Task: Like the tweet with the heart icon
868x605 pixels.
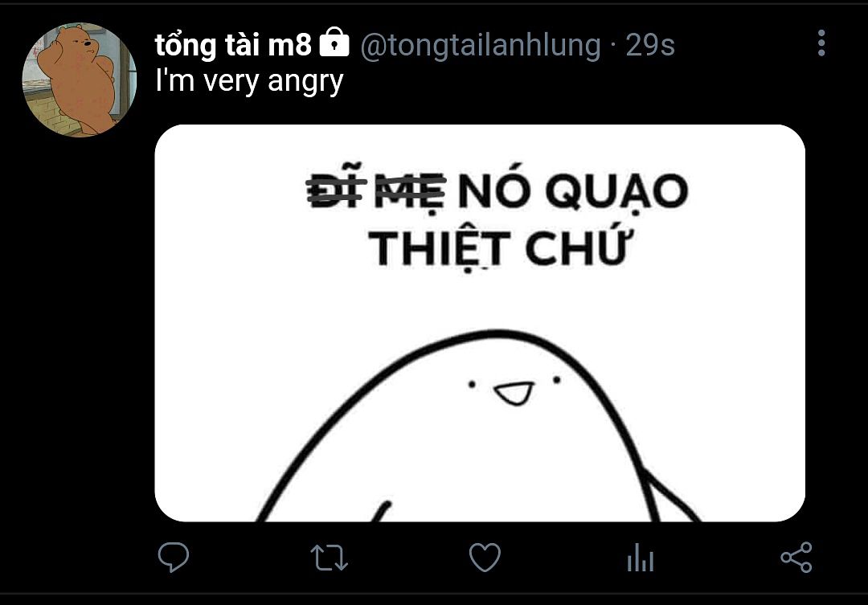Action: [485, 557]
